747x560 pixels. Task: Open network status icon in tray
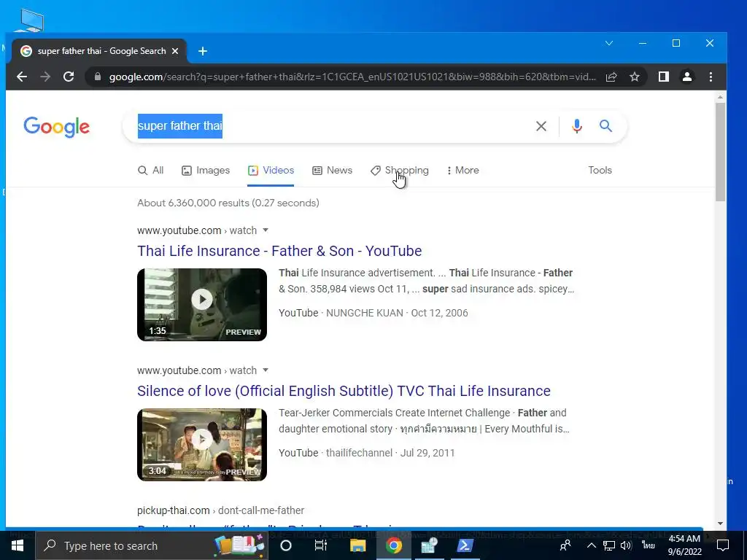pos(609,545)
